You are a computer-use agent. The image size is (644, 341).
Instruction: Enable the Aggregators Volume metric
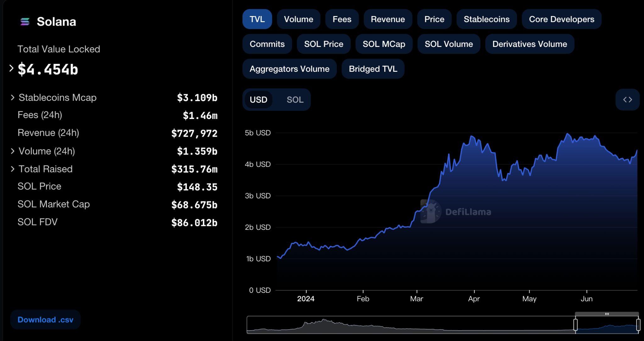289,69
